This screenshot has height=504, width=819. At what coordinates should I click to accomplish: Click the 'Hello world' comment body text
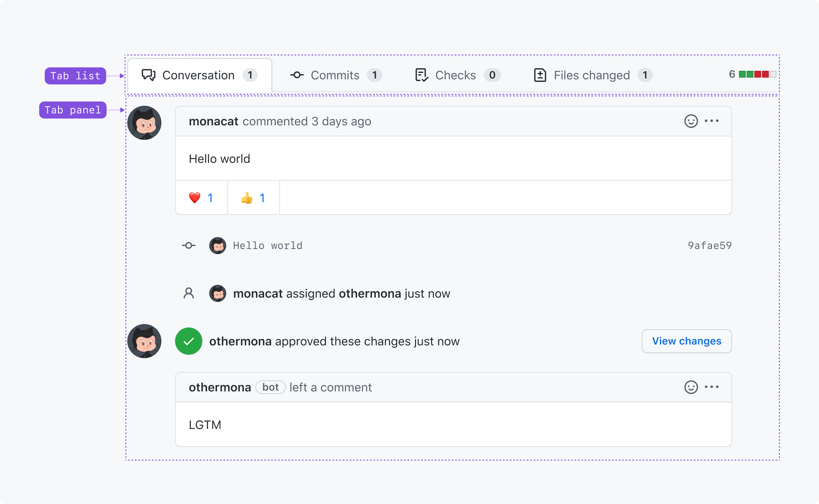[219, 159]
